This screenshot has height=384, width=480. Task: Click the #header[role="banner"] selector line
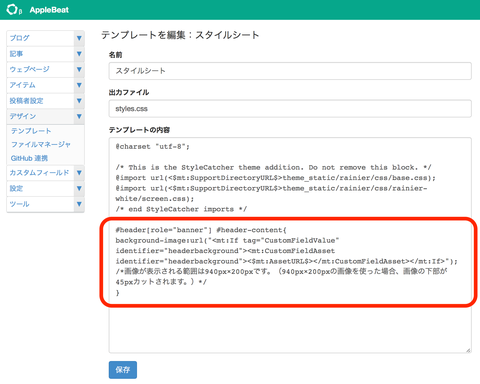[201, 230]
